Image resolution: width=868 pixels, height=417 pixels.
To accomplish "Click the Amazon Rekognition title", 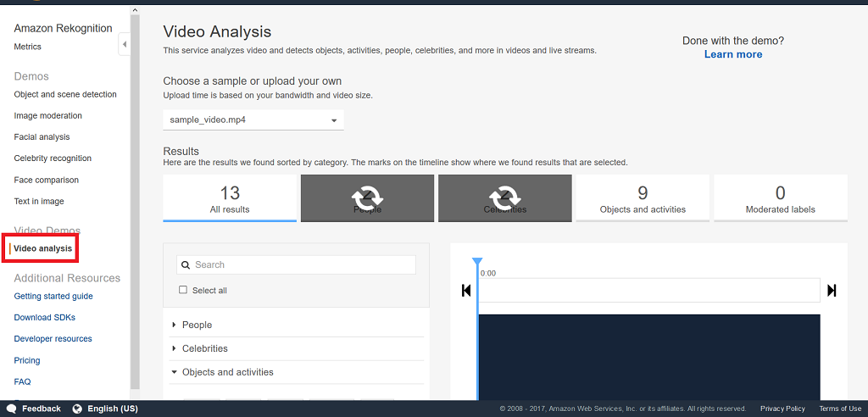I will [63, 28].
